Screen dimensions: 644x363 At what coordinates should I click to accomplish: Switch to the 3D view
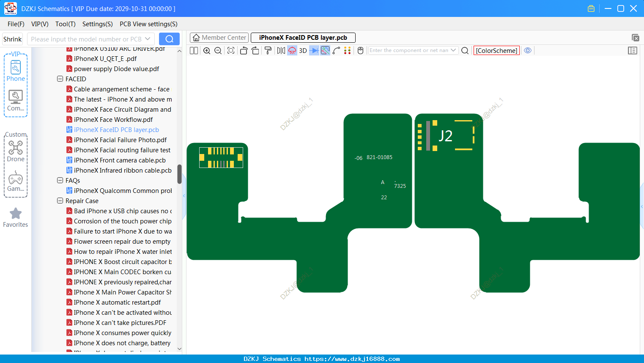[x=303, y=50]
